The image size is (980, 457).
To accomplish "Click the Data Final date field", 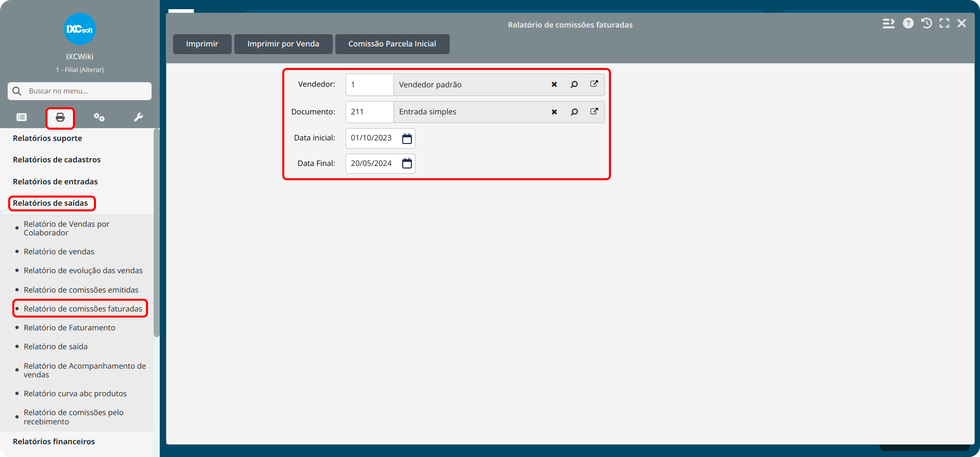I will pyautogui.click(x=380, y=163).
